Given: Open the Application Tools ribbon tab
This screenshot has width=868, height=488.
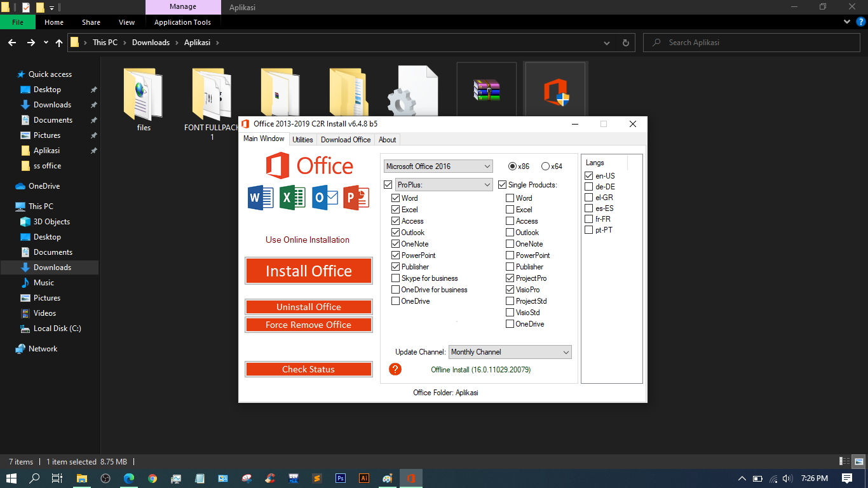Looking at the screenshot, I should 182,22.
